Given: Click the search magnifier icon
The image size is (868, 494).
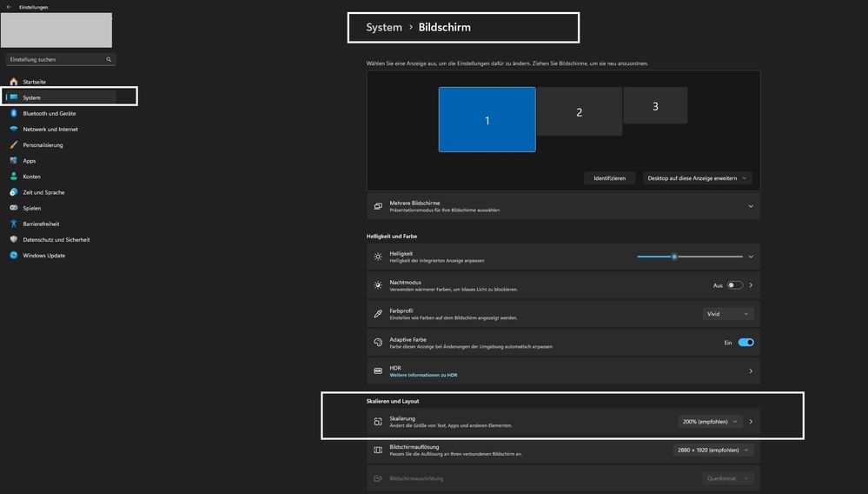Looking at the screenshot, I should (109, 59).
